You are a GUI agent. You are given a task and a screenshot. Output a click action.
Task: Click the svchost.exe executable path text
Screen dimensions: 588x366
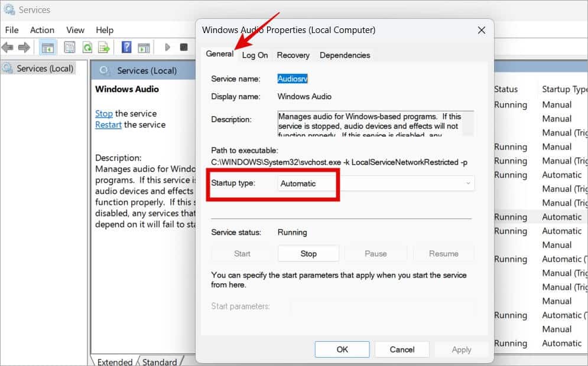pos(339,162)
